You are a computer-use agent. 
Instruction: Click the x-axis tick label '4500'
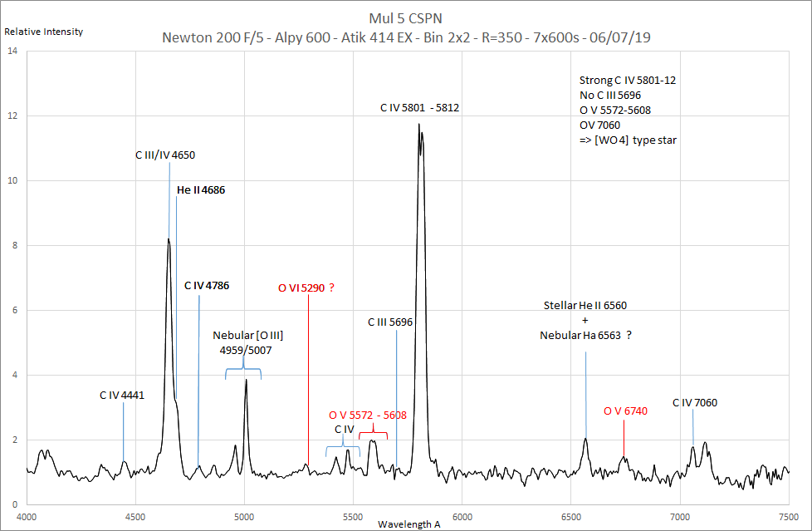coord(135,517)
